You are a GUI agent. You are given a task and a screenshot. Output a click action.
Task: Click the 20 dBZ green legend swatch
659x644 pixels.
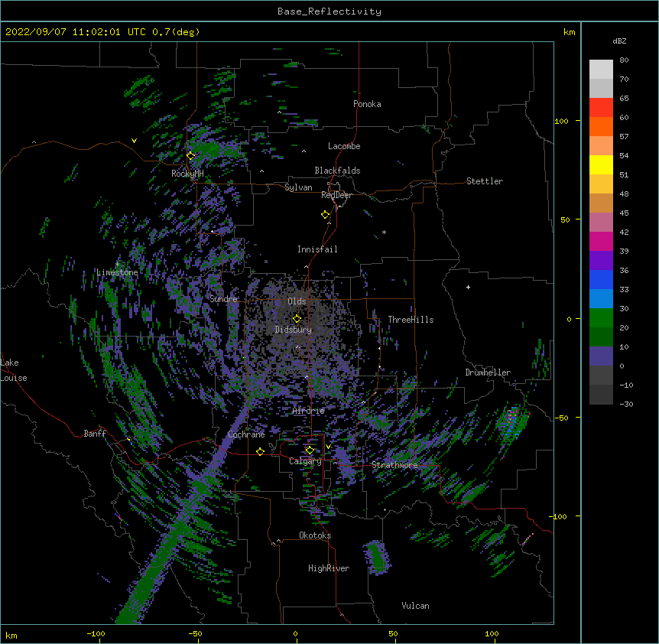pos(601,318)
